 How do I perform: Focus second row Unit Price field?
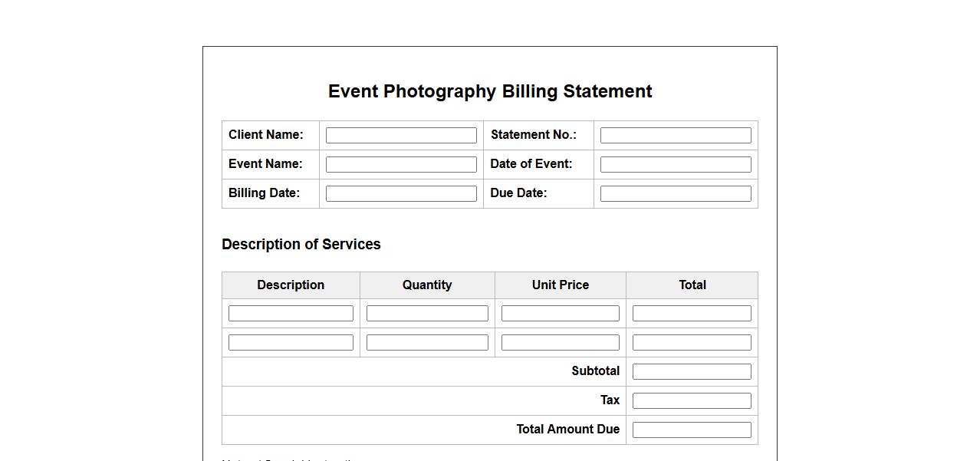560,342
